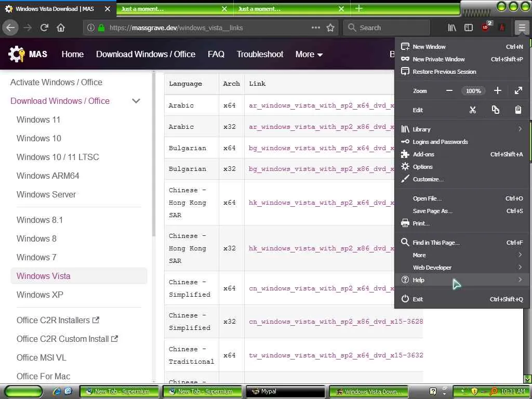Open Activate Windows / Office sidebar link
The width and height of the screenshot is (532, 399).
[x=56, y=82]
